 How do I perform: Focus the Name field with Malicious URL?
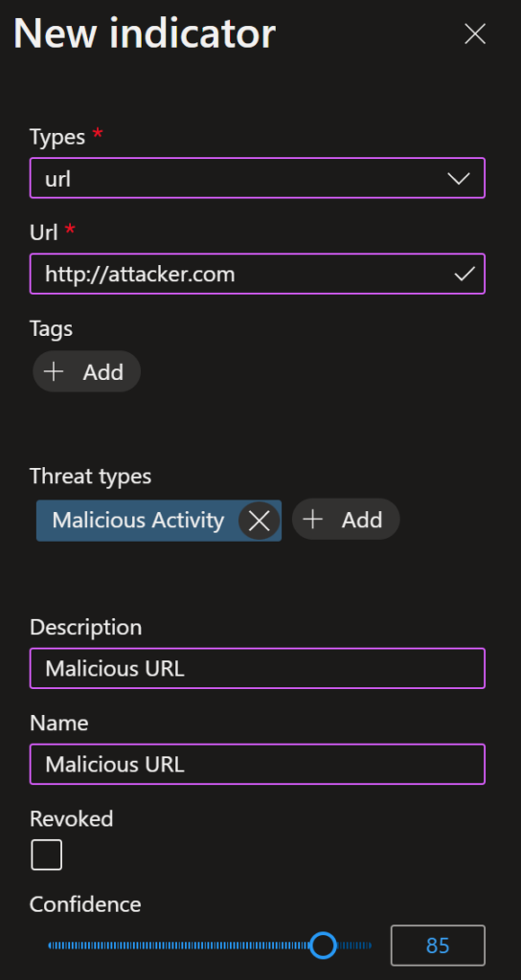[257, 765]
